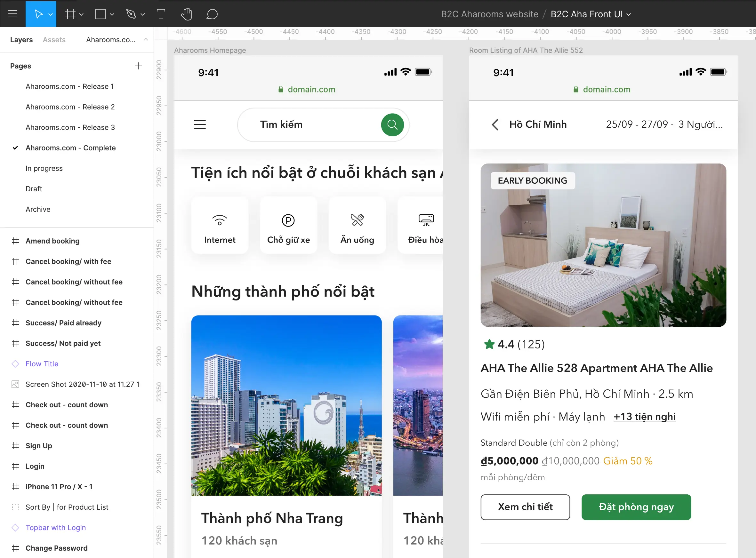The width and height of the screenshot is (756, 558).
Task: Open the Move tool options chevron
Action: pyautogui.click(x=51, y=14)
